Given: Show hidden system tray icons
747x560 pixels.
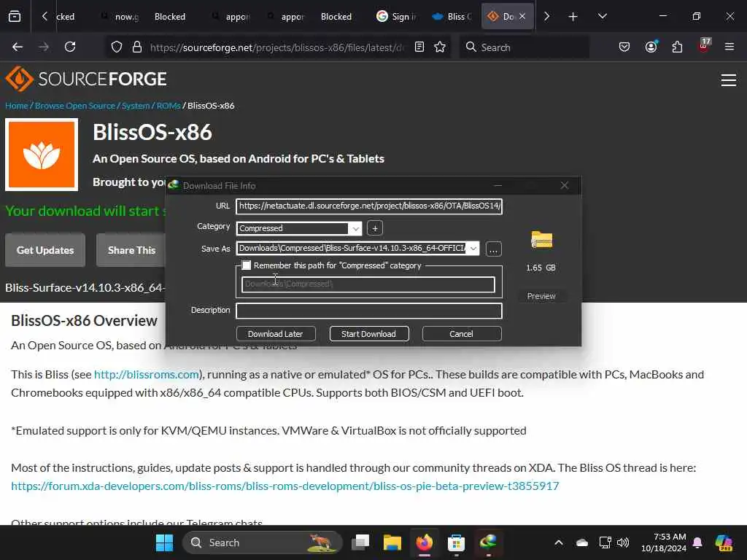Looking at the screenshot, I should coord(559,542).
